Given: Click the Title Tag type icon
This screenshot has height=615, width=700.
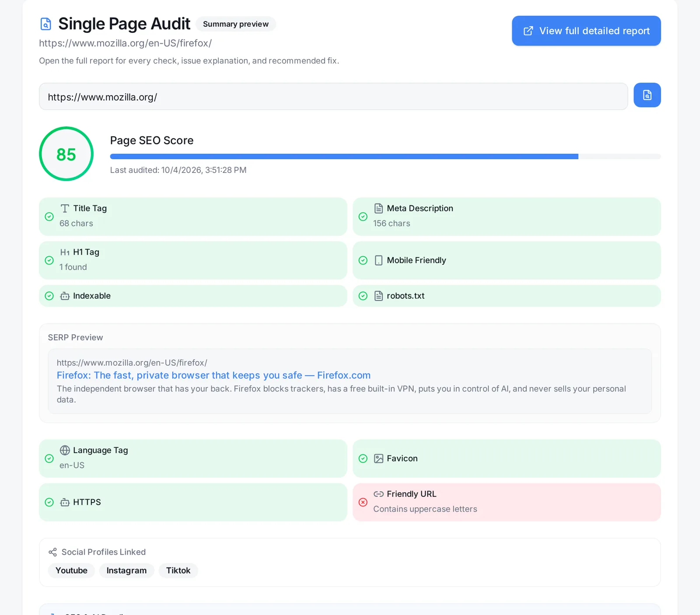Looking at the screenshot, I should (65, 208).
